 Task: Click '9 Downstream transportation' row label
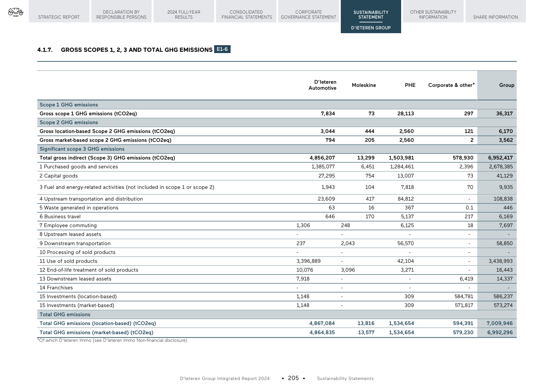click(x=75, y=243)
